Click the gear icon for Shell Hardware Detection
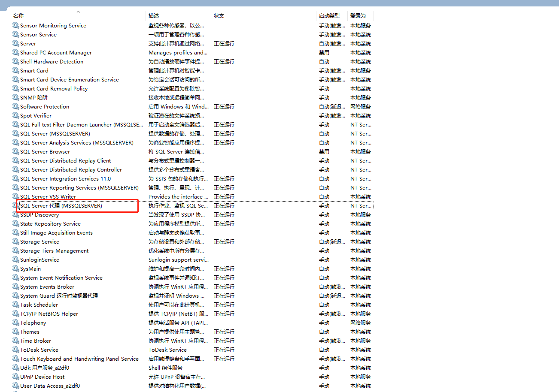The image size is (559, 392). (16, 62)
